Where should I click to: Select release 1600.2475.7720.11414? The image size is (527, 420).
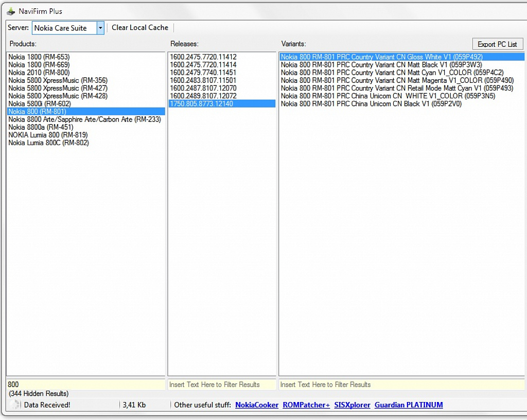coord(222,64)
